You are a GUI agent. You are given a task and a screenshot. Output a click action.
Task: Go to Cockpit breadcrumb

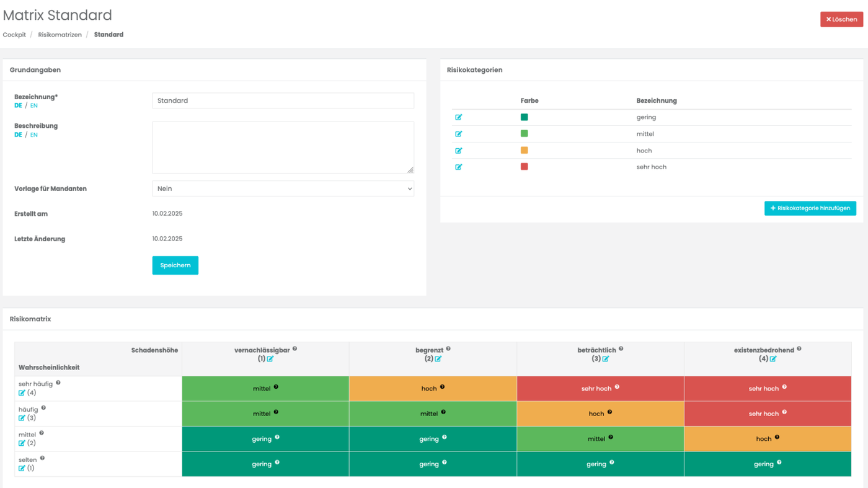[14, 35]
